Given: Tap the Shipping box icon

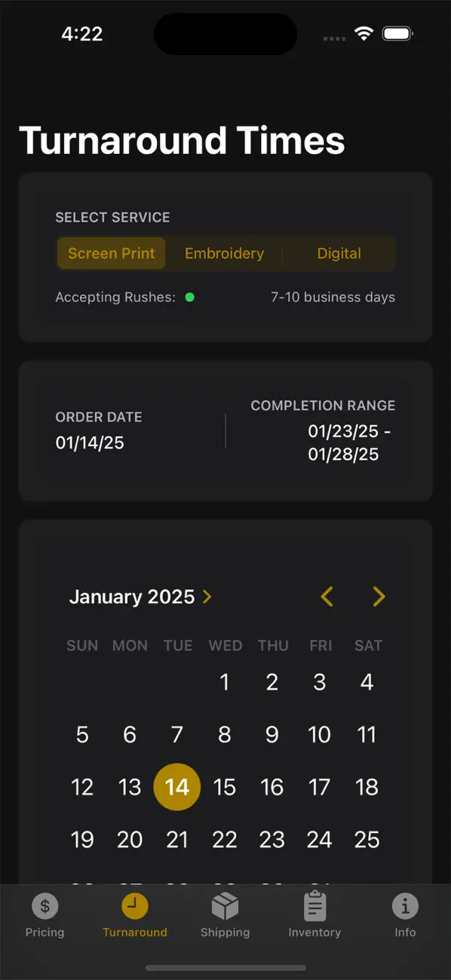Looking at the screenshot, I should point(225,906).
